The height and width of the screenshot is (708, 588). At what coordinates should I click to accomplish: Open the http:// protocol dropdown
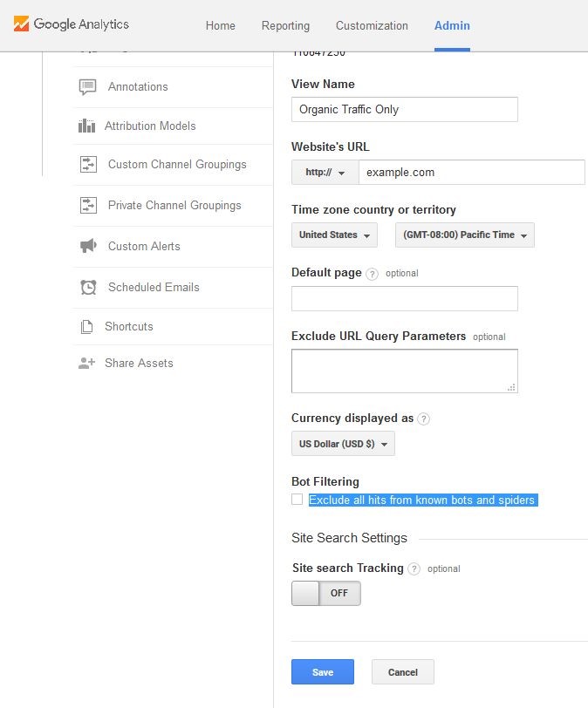point(325,172)
